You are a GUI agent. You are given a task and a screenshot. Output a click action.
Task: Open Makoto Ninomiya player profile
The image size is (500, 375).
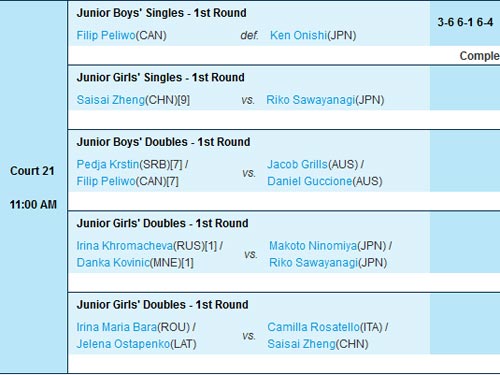coord(313,246)
